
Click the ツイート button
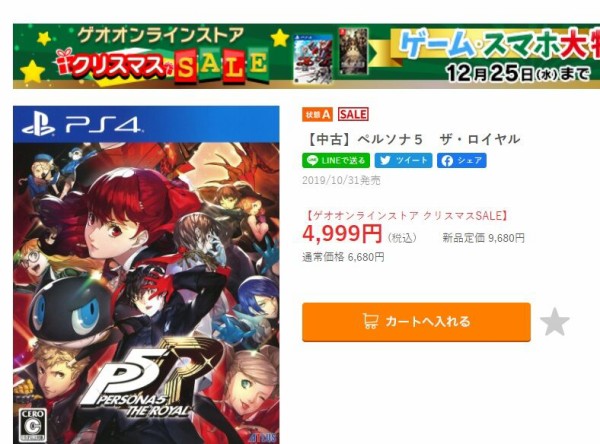click(x=403, y=160)
